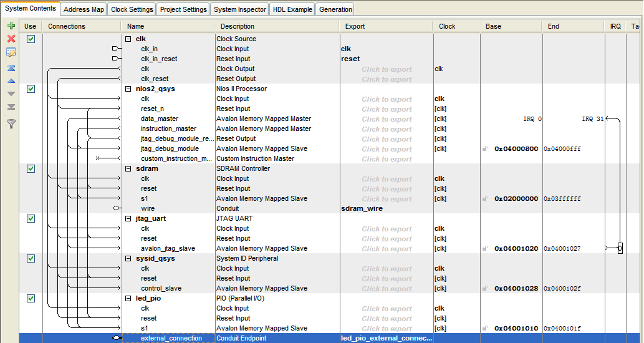Click the jtag_uart IRQ number box
Screen dimensions: 644x343
[620, 248]
